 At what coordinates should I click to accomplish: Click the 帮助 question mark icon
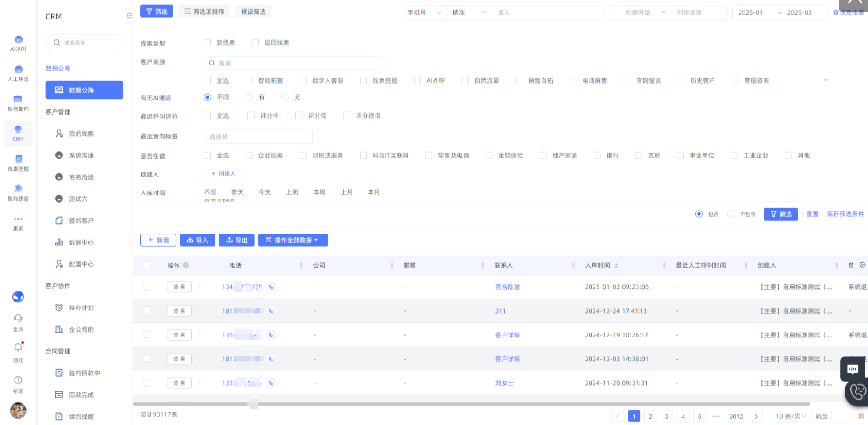click(18, 380)
